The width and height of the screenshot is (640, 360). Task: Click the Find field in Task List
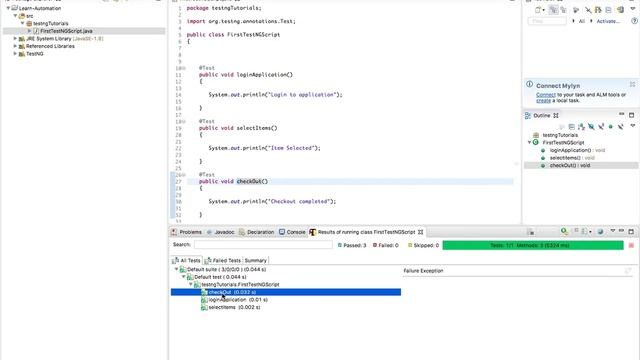[547, 21]
